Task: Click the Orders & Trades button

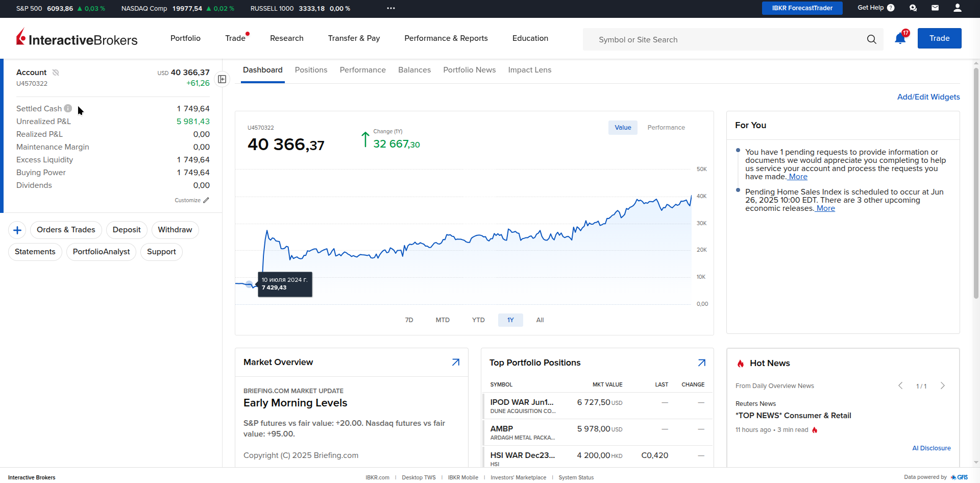Action: point(66,230)
